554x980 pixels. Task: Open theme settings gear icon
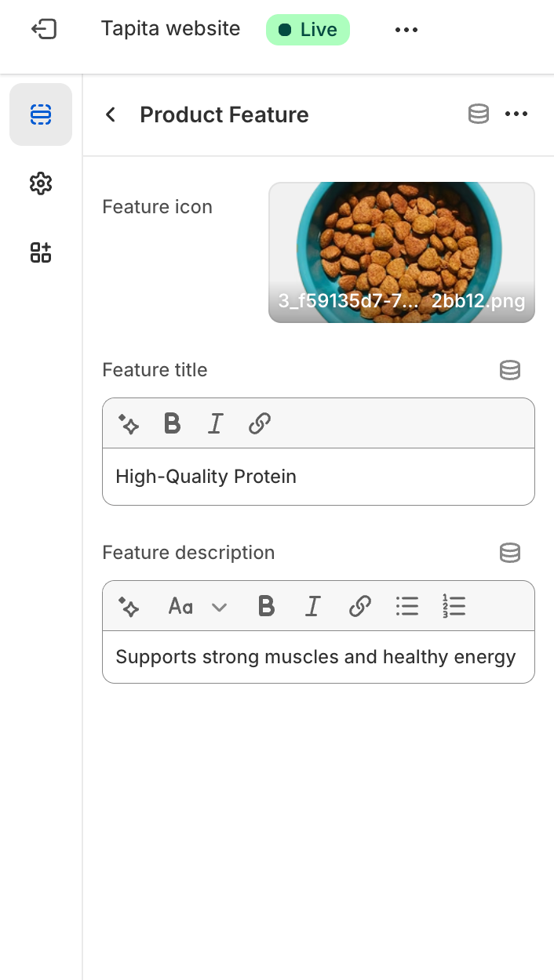tap(41, 183)
